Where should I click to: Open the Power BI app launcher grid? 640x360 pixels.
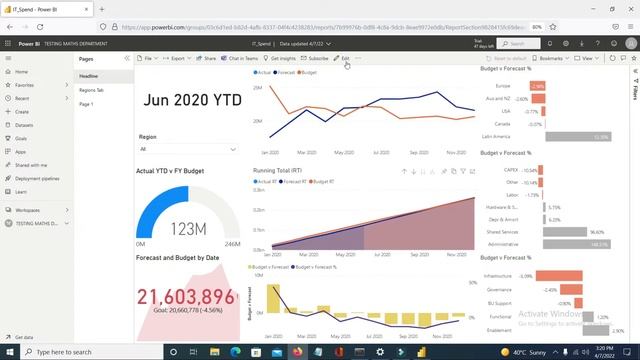8,43
